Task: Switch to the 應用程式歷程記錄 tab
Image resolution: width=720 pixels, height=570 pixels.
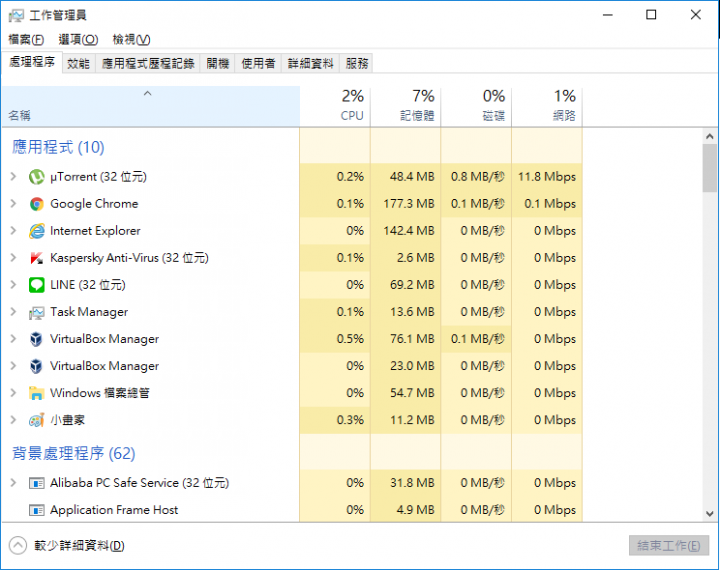Action: (148, 63)
